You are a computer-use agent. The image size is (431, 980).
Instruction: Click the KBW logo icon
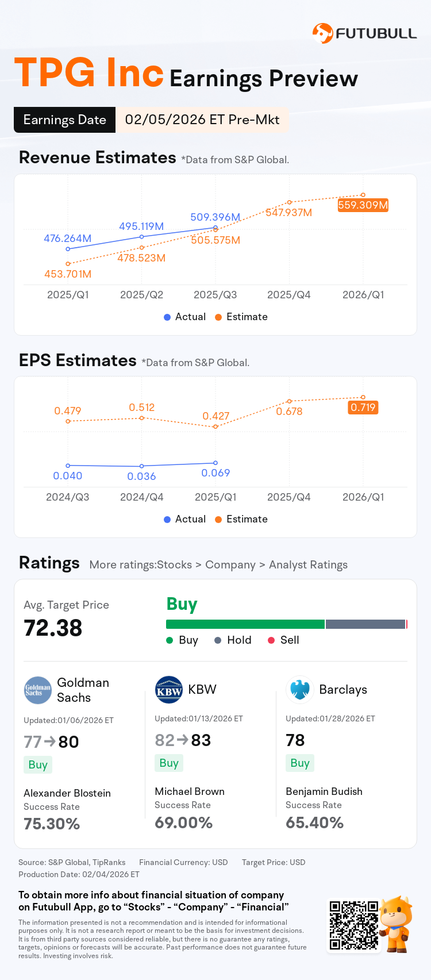169,690
